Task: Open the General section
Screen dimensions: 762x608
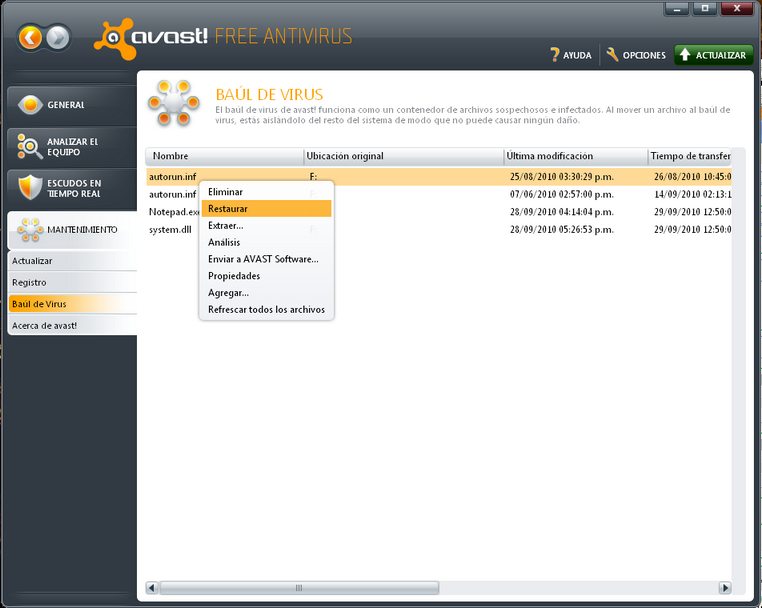Action: pos(72,104)
